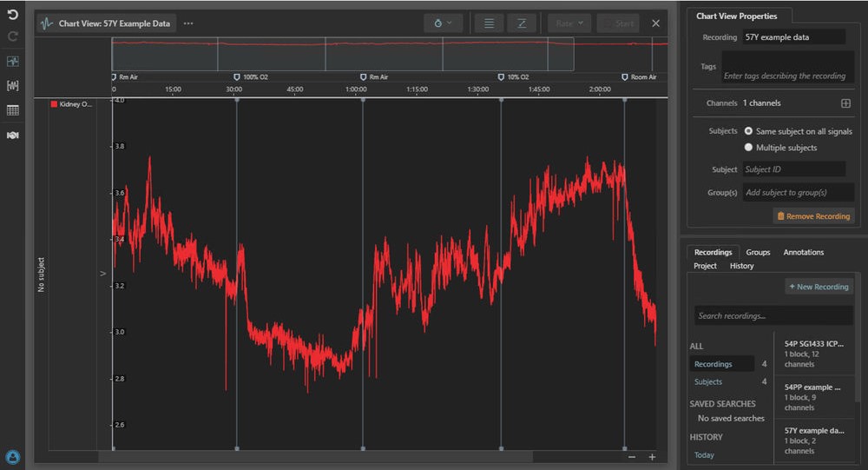Click the Remove Recording button
This screenshot has width=868, height=470.
tap(813, 215)
